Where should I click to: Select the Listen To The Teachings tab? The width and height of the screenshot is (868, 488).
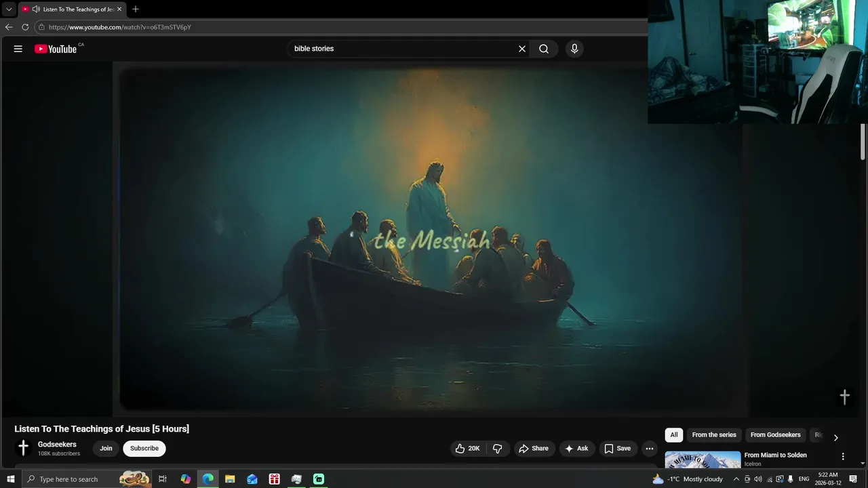(x=72, y=9)
